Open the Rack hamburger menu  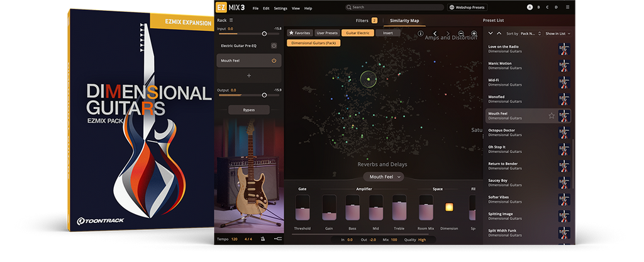[x=231, y=20]
